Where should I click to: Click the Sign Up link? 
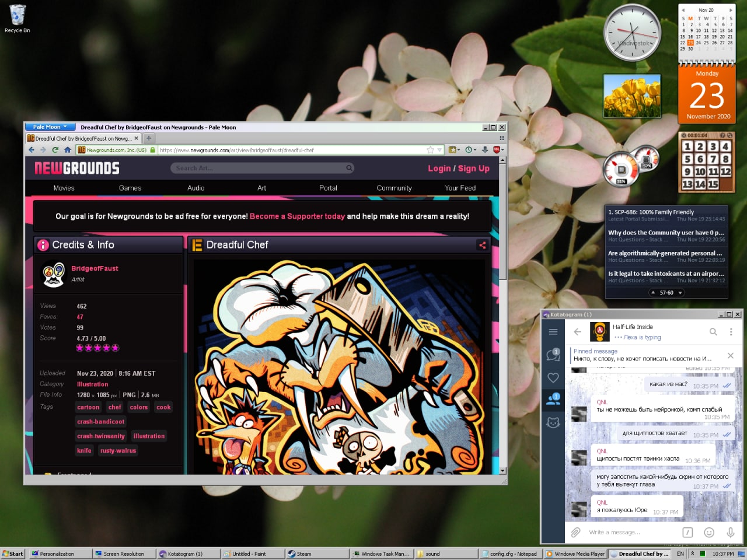[473, 169]
